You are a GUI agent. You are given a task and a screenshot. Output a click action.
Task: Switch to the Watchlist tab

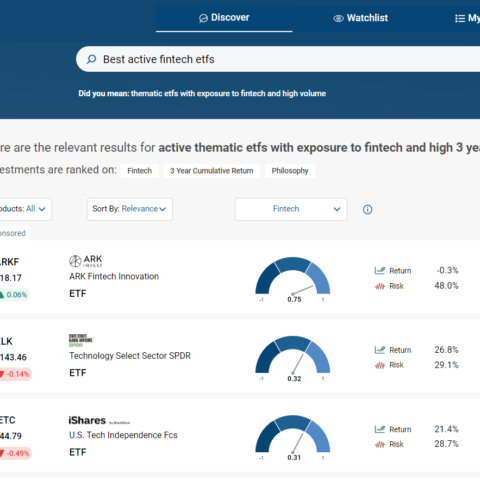point(360,18)
